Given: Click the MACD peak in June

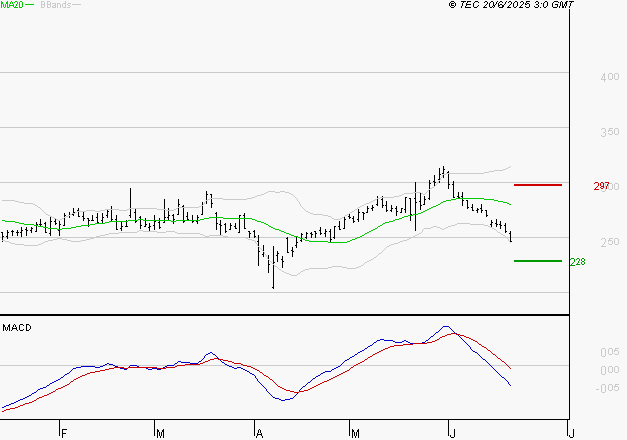Looking at the screenshot, I should click(x=446, y=327).
